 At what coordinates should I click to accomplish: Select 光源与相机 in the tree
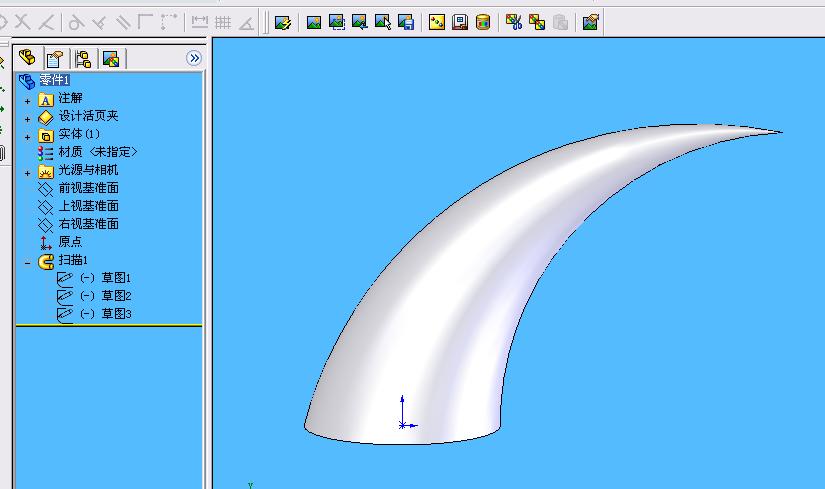[x=88, y=169]
